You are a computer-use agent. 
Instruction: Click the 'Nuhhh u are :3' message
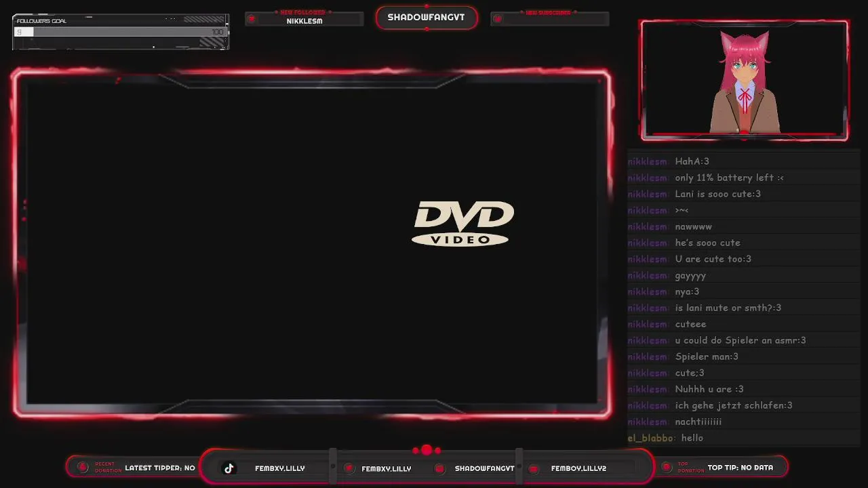pos(709,389)
